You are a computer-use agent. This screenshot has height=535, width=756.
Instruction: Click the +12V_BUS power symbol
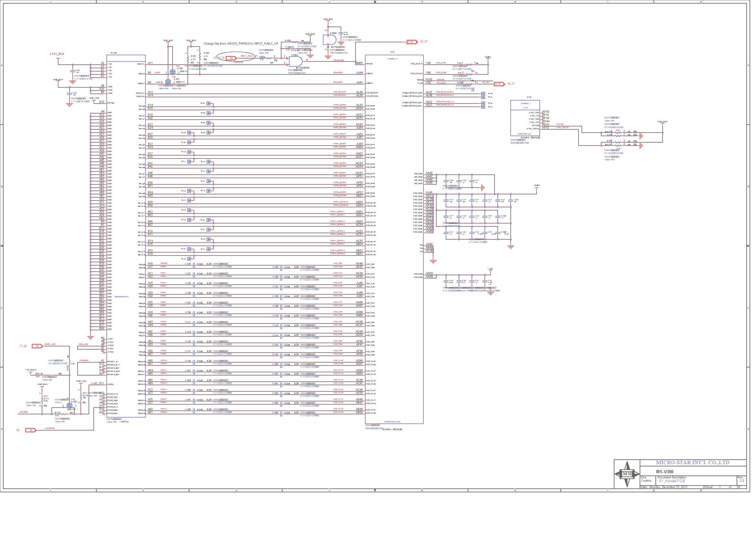pos(58,59)
